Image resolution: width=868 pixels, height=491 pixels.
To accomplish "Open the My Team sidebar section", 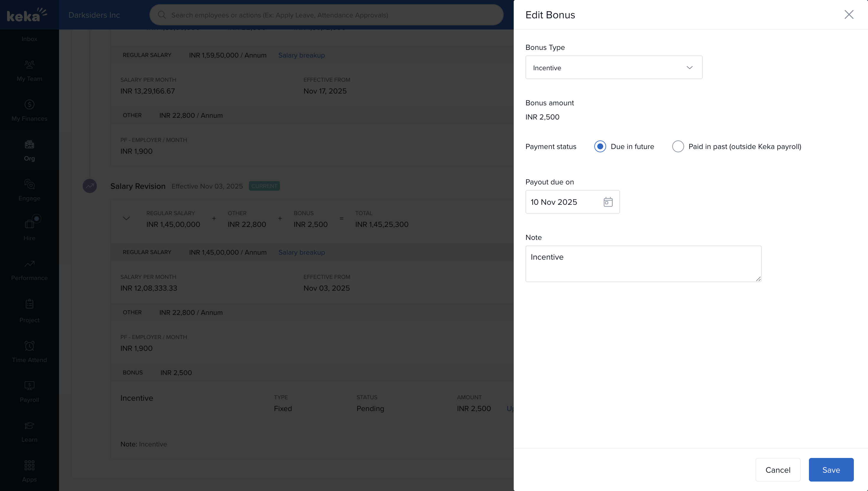I will tap(29, 71).
